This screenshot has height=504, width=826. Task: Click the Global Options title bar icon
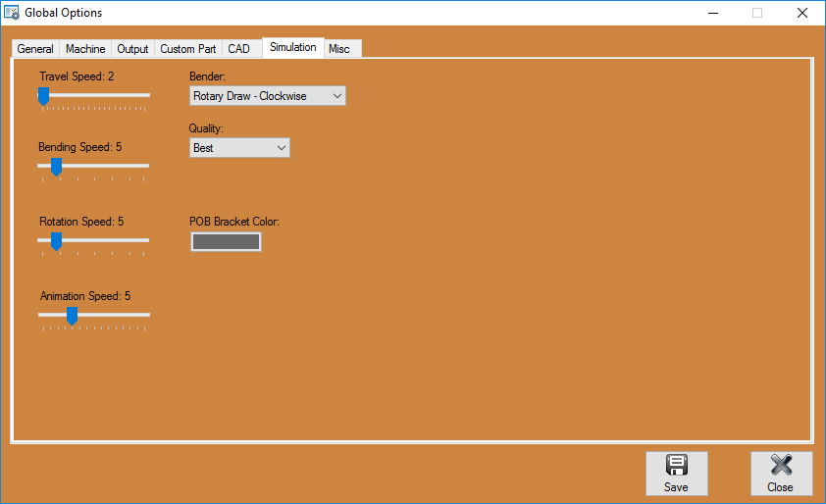12,13
